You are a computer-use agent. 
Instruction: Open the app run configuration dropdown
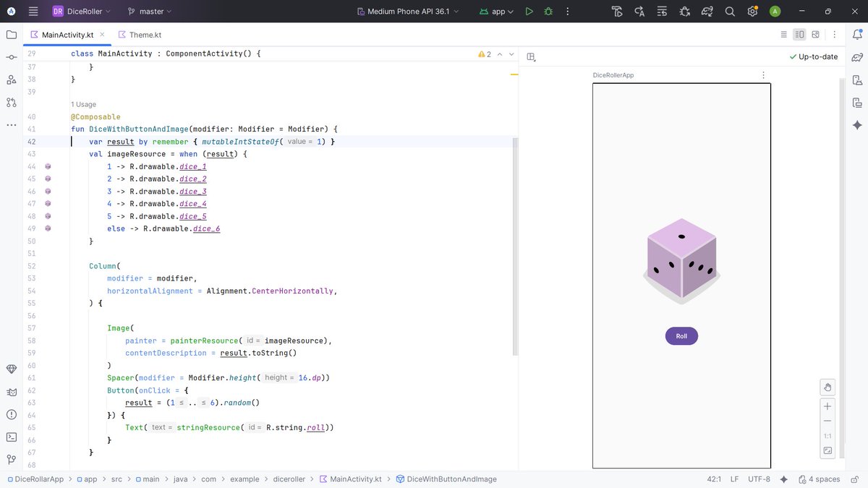[495, 11]
